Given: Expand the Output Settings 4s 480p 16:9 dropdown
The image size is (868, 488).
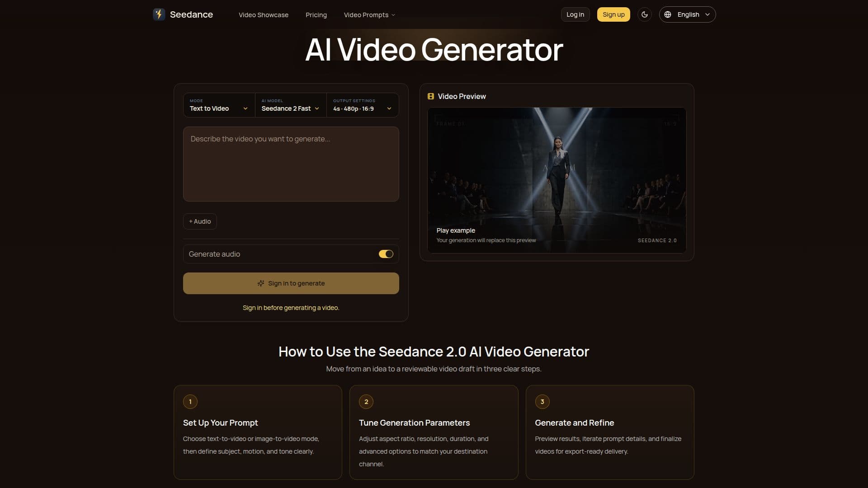Looking at the screenshot, I should [363, 105].
